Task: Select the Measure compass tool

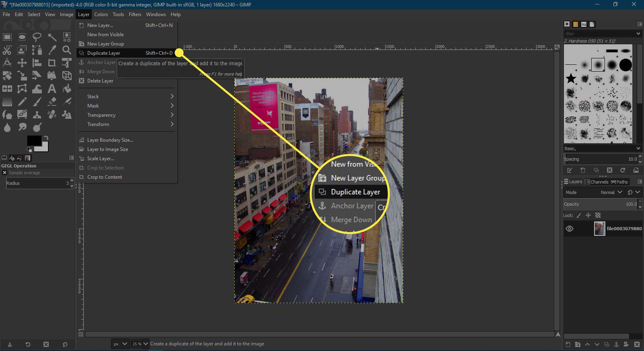Action: point(7,63)
